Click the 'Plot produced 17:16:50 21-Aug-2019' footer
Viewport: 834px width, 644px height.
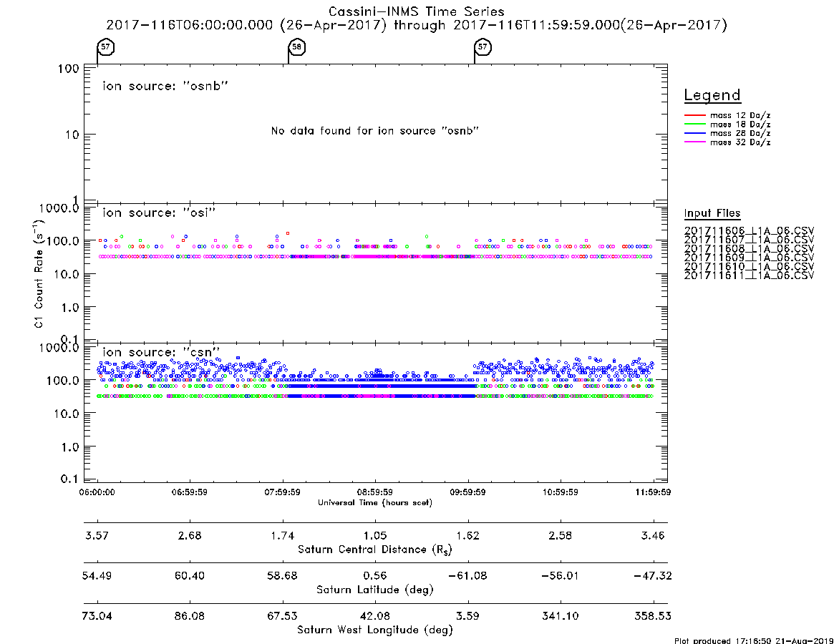coord(753,640)
